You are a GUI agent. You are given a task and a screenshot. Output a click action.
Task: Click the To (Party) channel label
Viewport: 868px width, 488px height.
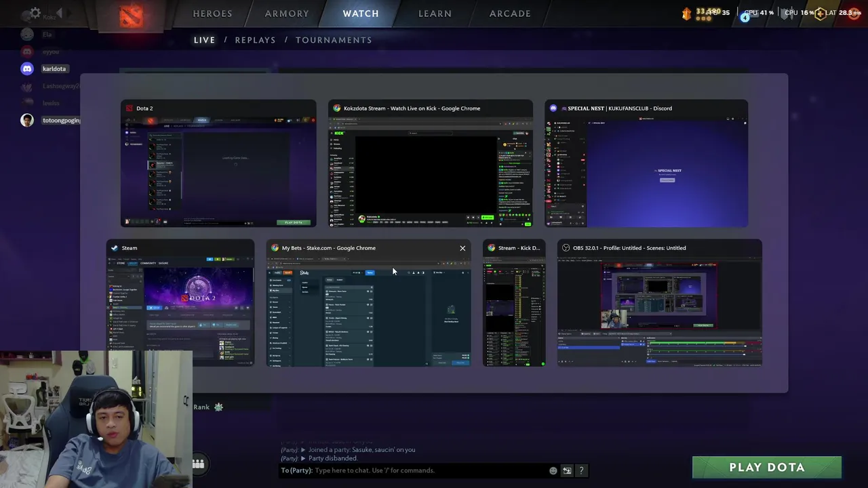pyautogui.click(x=296, y=470)
